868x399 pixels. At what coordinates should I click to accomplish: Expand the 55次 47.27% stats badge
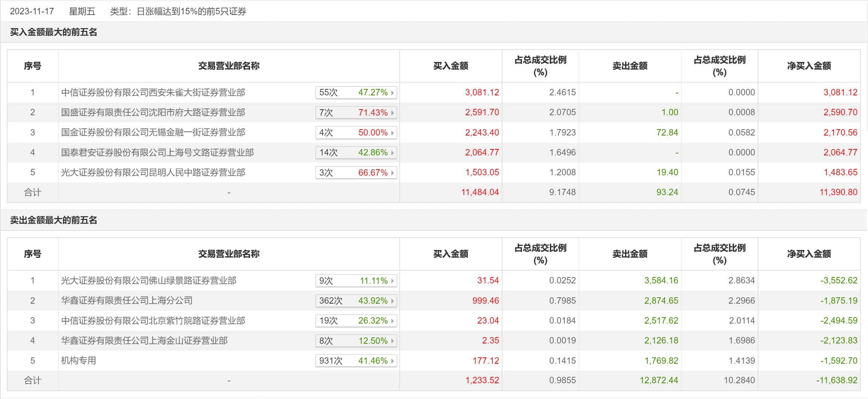[x=356, y=92]
